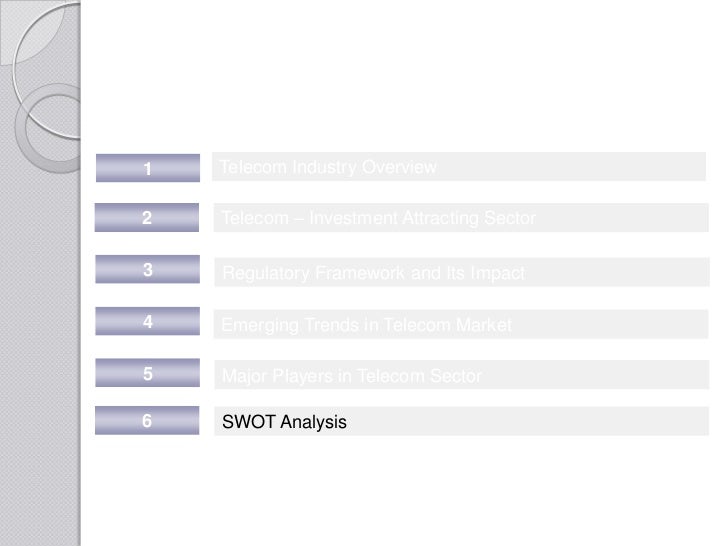The height and width of the screenshot is (546, 728).
Task: Select the number 2 agenda box
Action: [x=147, y=218]
